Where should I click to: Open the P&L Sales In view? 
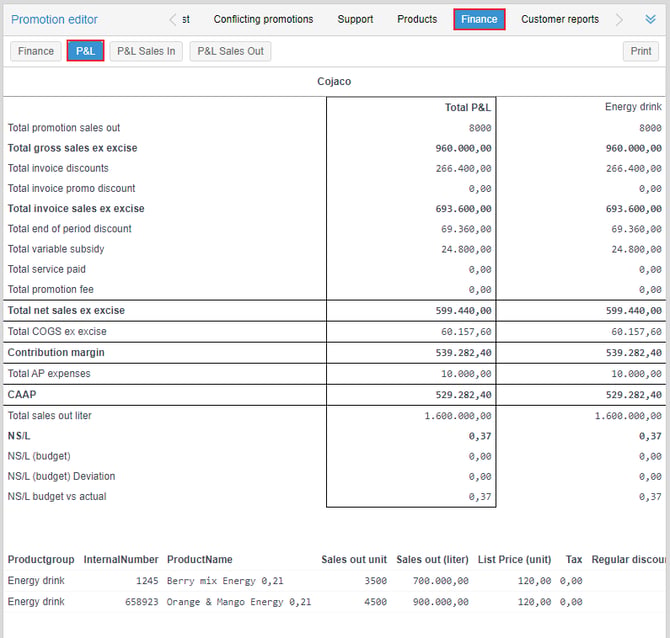pyautogui.click(x=146, y=51)
